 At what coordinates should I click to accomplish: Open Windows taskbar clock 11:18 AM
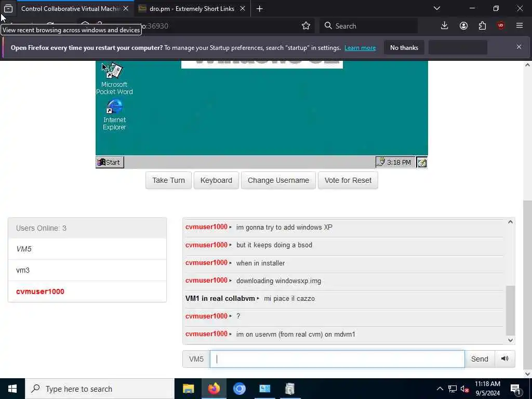487,389
